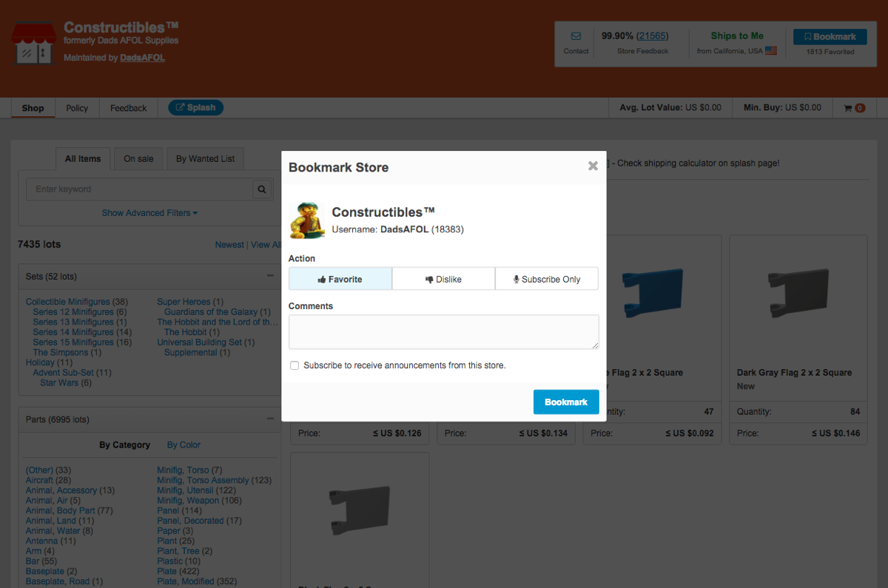Open Dark Gray Flag 2 x 2 Square
Viewport: 888px width, 588px height.
(794, 373)
